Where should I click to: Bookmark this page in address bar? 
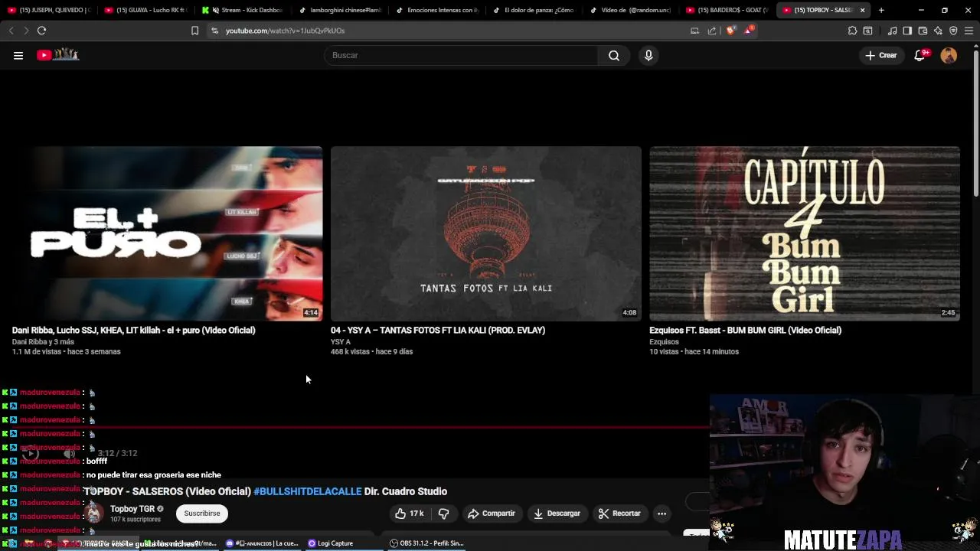tap(194, 31)
